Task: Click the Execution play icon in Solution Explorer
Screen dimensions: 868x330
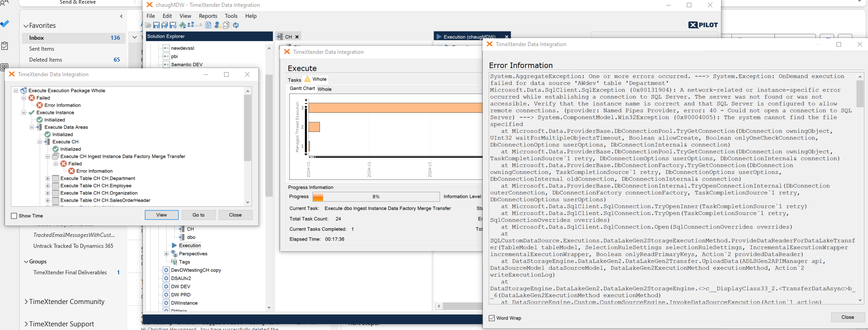Action: [x=174, y=245]
